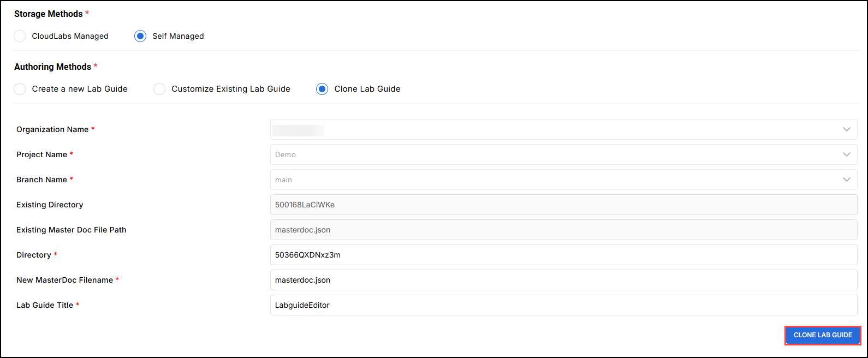
Task: Click the Existing Directory field 500168LaCiWKe
Action: coord(563,205)
